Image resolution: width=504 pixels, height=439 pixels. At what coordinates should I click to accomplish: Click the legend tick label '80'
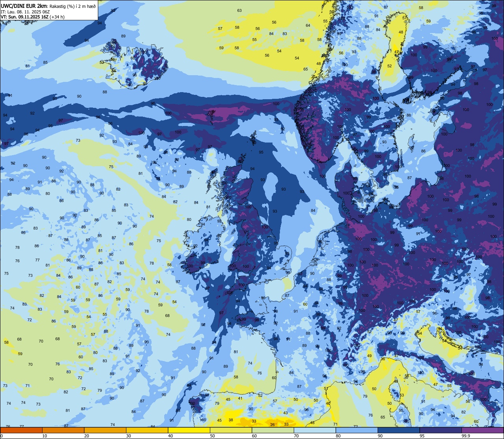(338, 436)
